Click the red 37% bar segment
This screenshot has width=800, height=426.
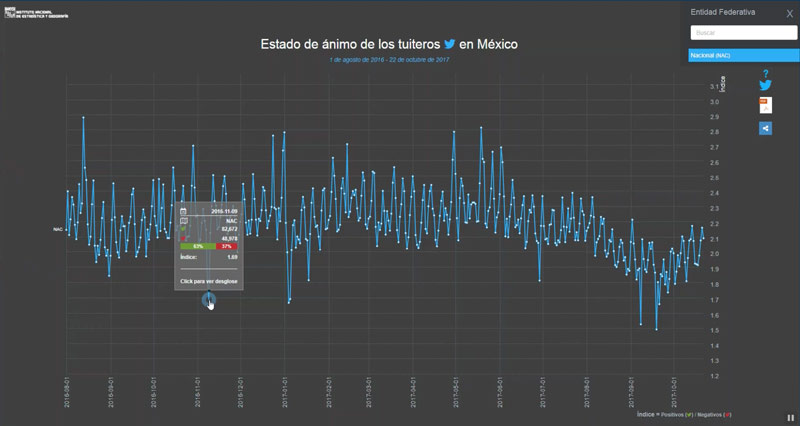[227, 246]
